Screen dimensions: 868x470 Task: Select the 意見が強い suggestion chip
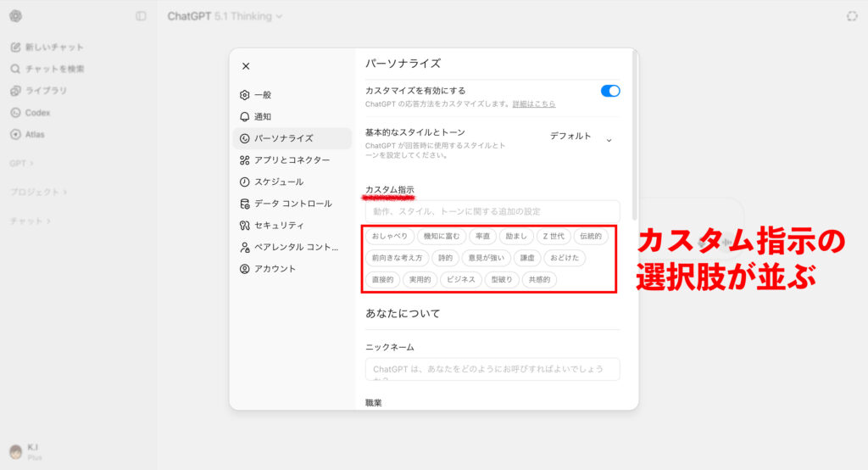coord(486,258)
